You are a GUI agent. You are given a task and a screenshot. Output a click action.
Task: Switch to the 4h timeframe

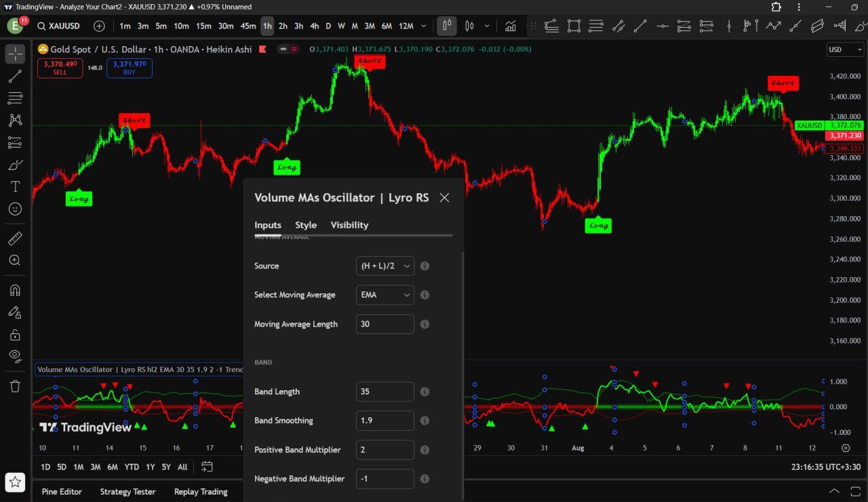315,26
